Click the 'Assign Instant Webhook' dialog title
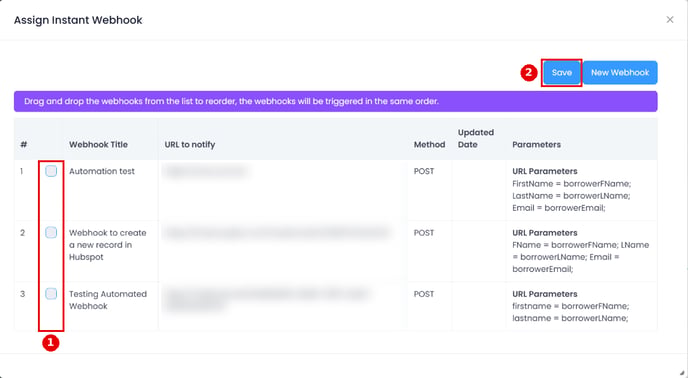Image resolution: width=688 pixels, height=378 pixels. coord(78,20)
